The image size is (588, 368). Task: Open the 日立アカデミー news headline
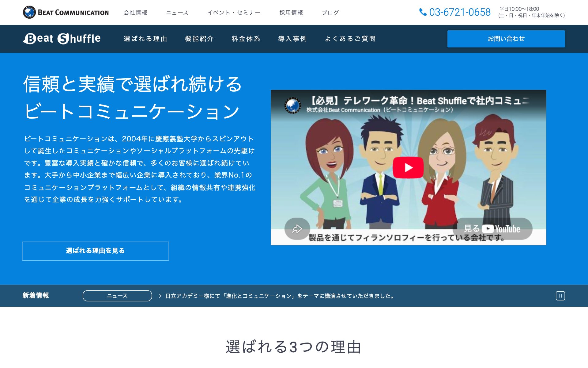pyautogui.click(x=280, y=296)
